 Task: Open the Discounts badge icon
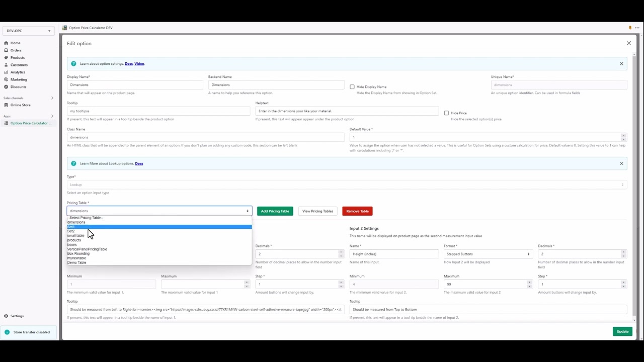point(6,86)
